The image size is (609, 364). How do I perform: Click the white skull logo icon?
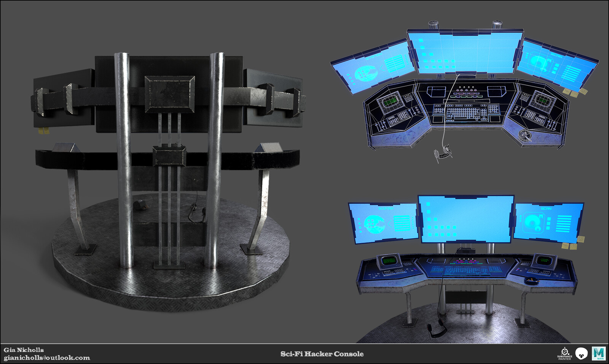[581, 353]
